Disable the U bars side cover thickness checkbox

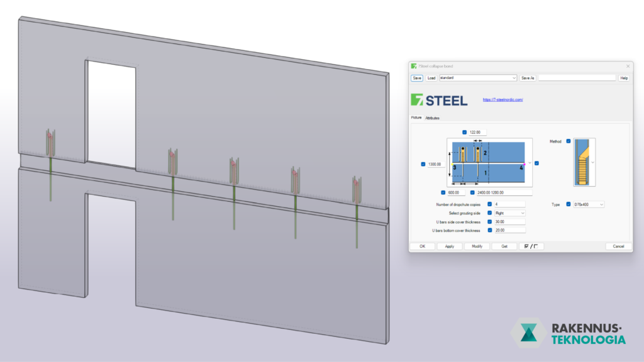(x=490, y=222)
